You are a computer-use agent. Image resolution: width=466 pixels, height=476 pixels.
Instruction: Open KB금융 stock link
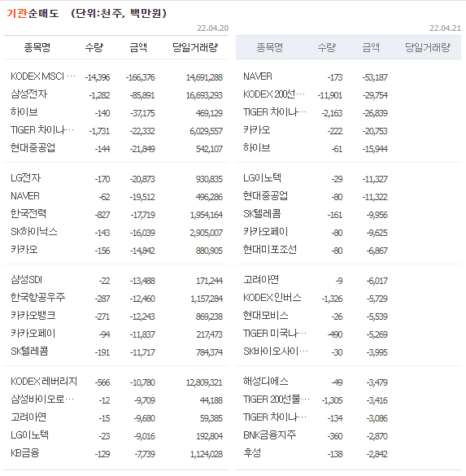click(x=25, y=453)
